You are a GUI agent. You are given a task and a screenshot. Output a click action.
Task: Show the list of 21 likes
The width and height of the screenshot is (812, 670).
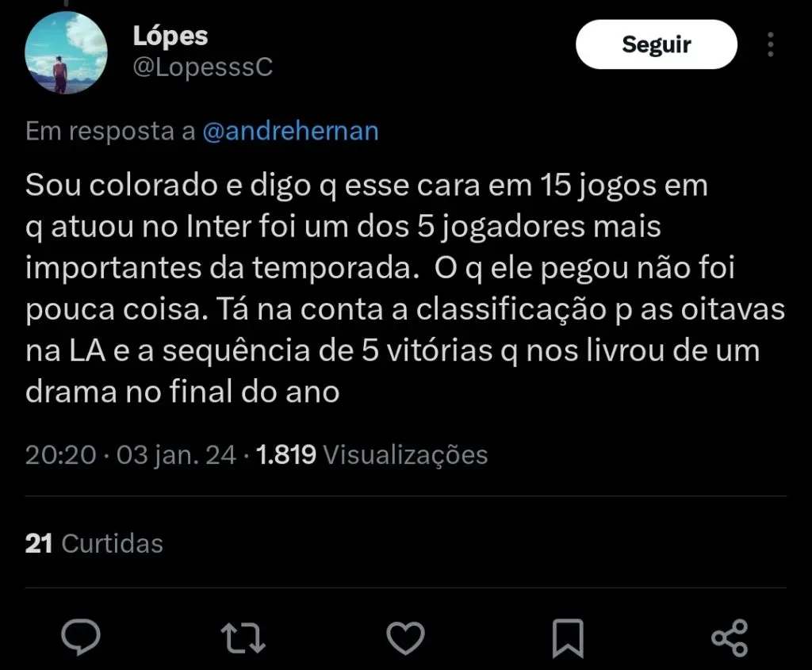tap(39, 543)
